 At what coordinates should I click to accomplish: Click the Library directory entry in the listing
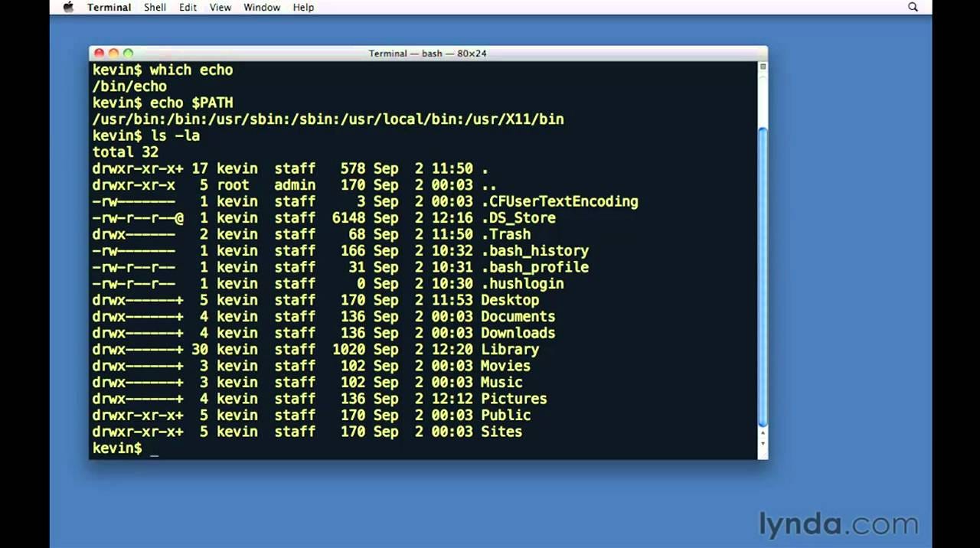[510, 349]
